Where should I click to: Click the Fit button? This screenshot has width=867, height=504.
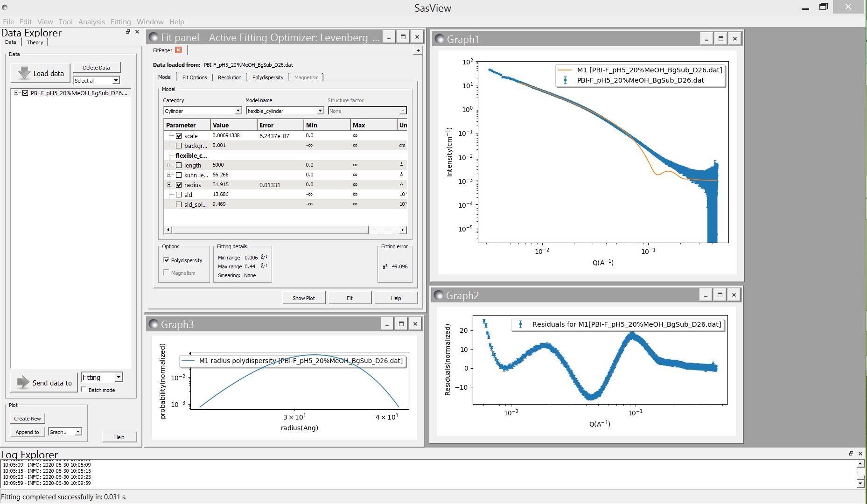pyautogui.click(x=350, y=298)
